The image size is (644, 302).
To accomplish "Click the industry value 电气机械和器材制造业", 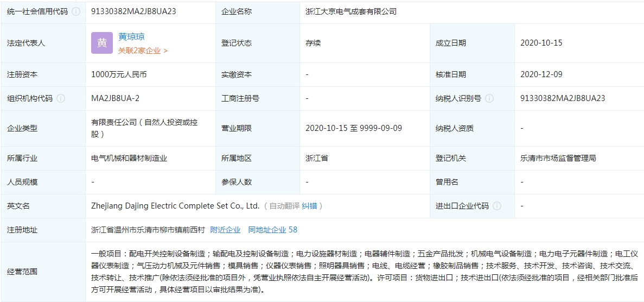I will pos(129,158).
